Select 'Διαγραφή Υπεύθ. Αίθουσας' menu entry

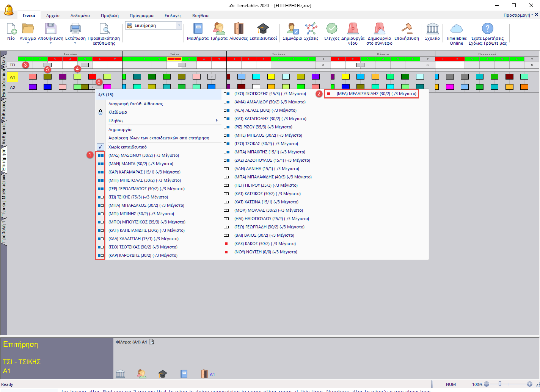(x=135, y=104)
